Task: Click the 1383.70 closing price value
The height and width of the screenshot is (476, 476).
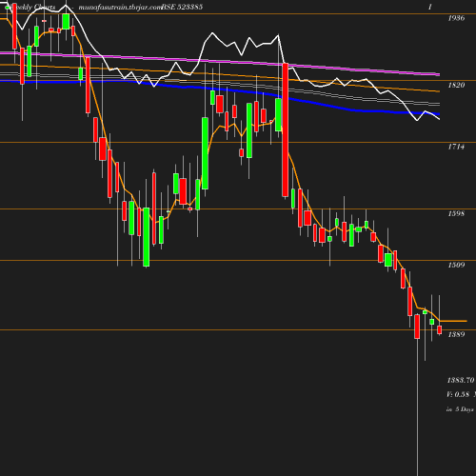Action: pyautogui.click(x=461, y=380)
